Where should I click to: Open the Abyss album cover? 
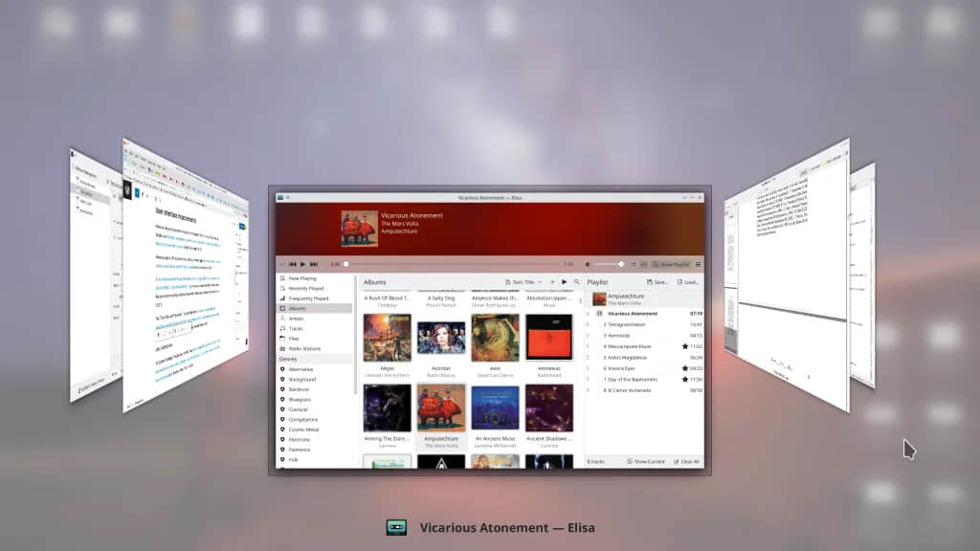point(388,338)
